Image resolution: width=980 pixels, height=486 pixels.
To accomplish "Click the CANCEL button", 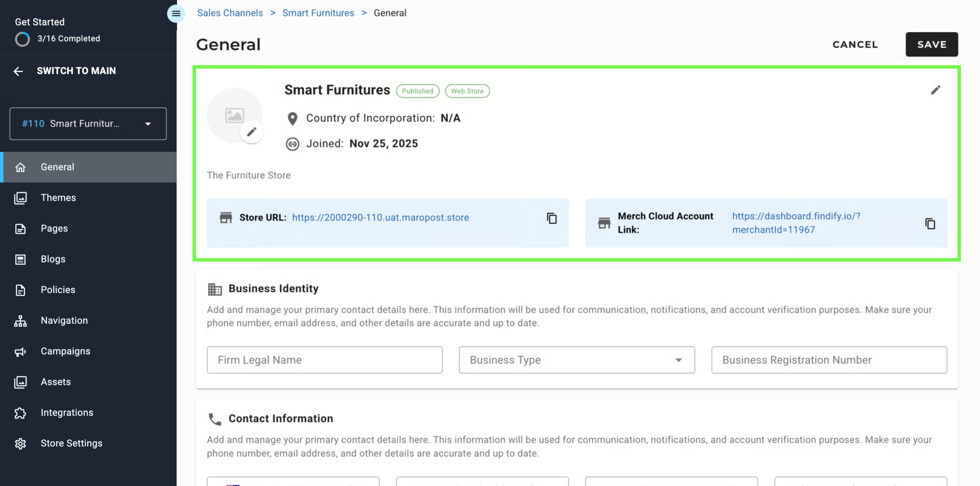I will click(x=855, y=45).
